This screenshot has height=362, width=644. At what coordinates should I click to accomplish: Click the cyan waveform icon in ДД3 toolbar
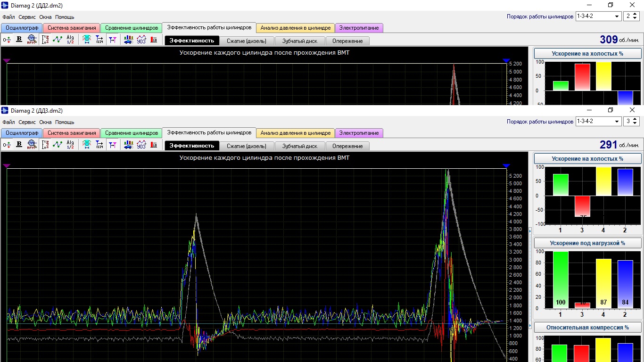87,145
